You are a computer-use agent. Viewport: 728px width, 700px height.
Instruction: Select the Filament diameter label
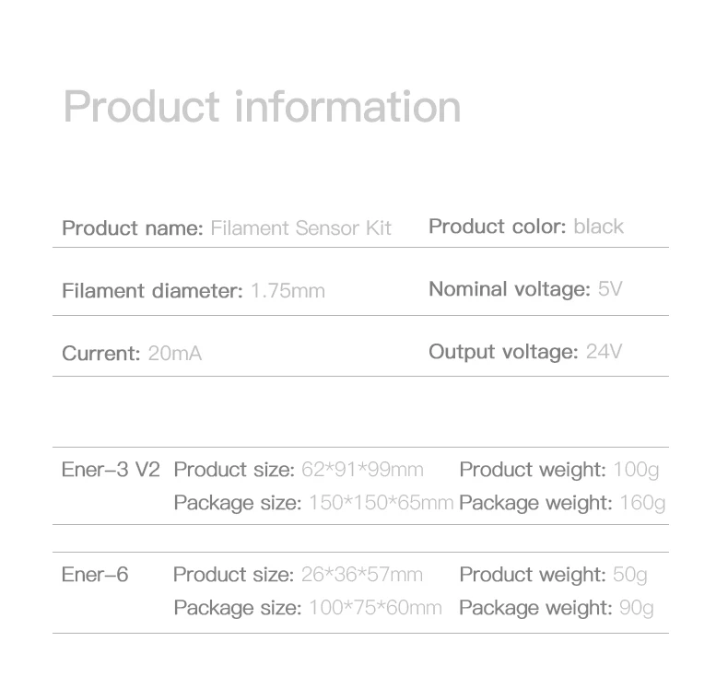[x=152, y=291]
